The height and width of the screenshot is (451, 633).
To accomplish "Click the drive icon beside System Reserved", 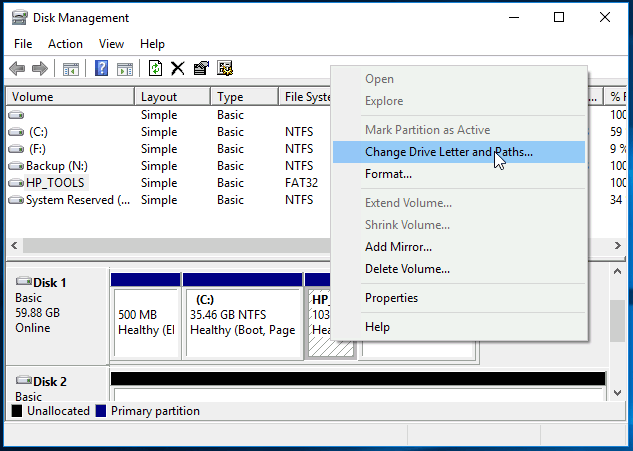I will pyautogui.click(x=16, y=200).
